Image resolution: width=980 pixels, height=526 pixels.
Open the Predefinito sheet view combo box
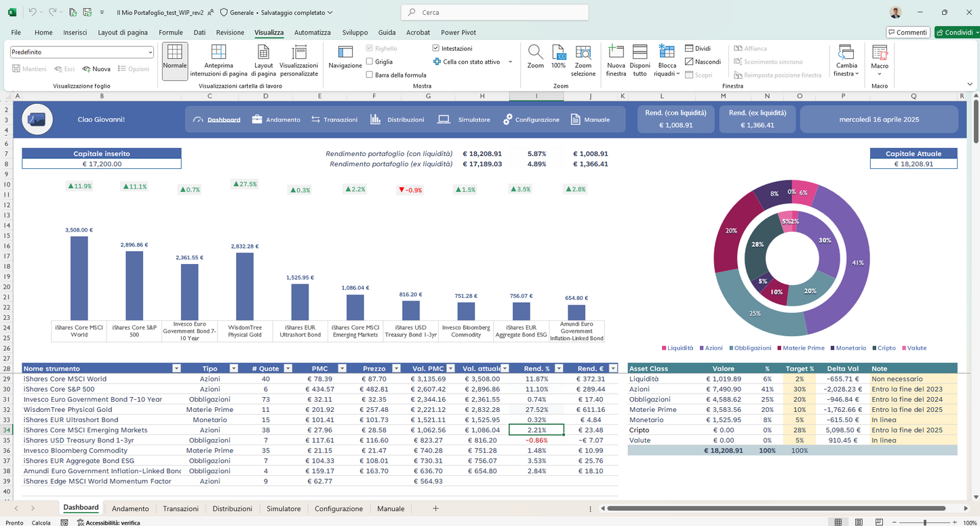[82, 52]
